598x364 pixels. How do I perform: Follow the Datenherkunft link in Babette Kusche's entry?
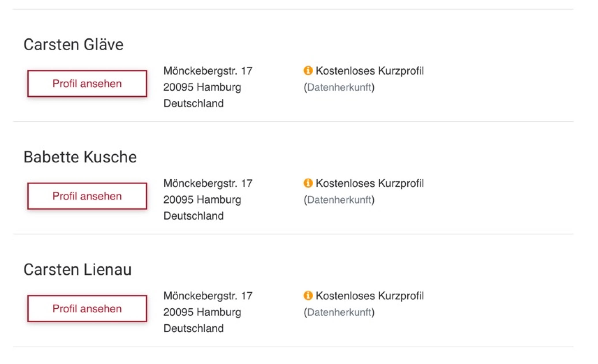[339, 200]
